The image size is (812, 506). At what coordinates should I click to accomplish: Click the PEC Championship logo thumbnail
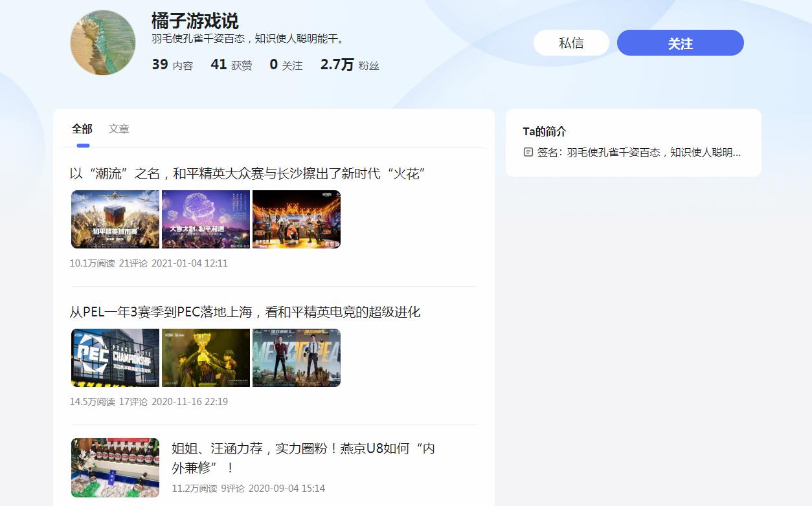click(115, 358)
